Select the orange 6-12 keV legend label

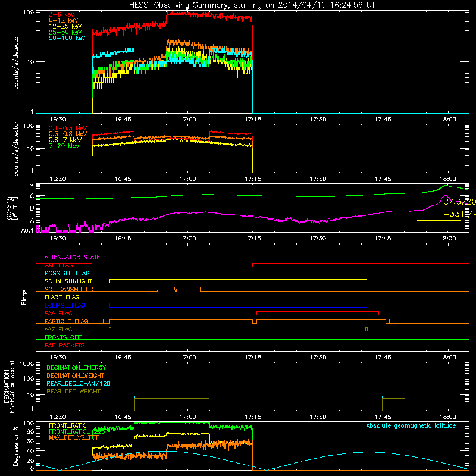pos(64,20)
